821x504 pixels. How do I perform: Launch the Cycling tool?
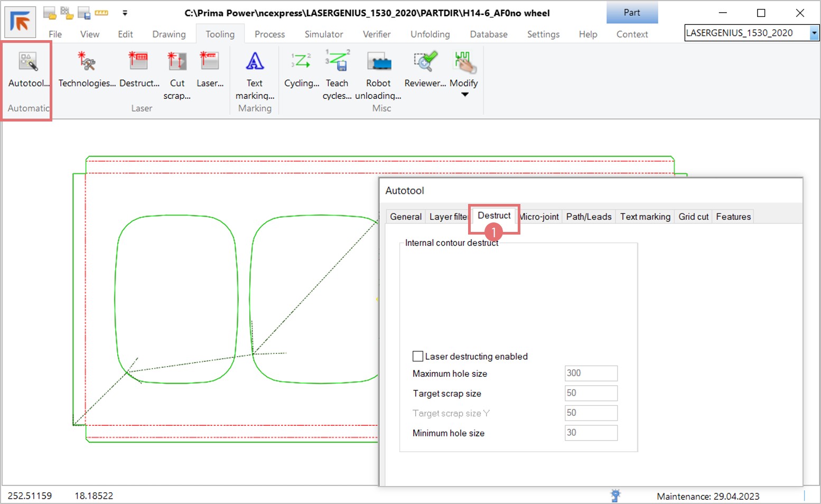pos(301,62)
